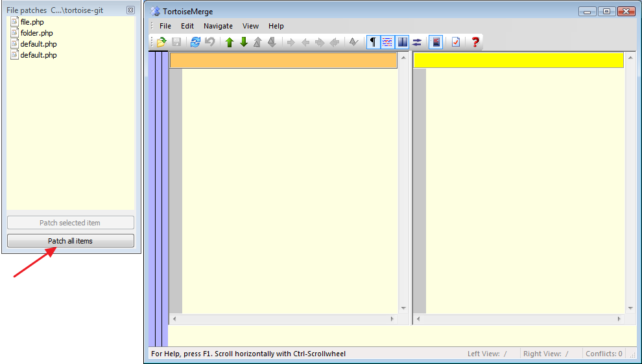Click the Undo arrow icon

pyautogui.click(x=210, y=42)
